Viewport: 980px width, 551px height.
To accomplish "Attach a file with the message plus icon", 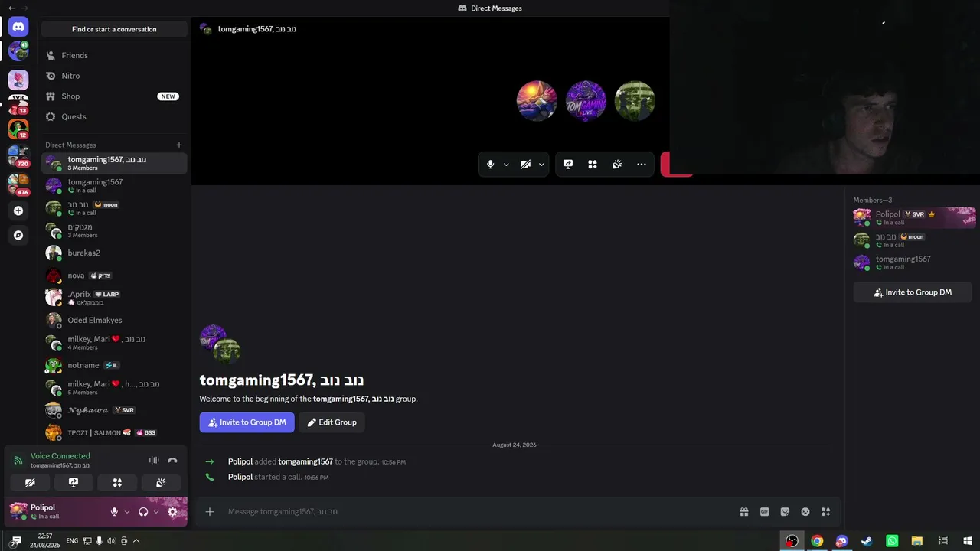I will tap(210, 511).
